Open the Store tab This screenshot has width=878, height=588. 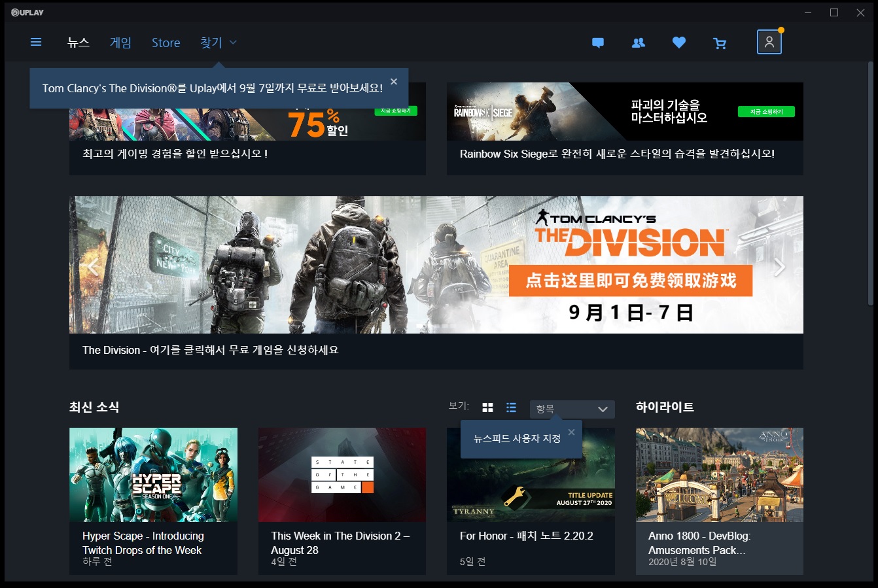166,43
